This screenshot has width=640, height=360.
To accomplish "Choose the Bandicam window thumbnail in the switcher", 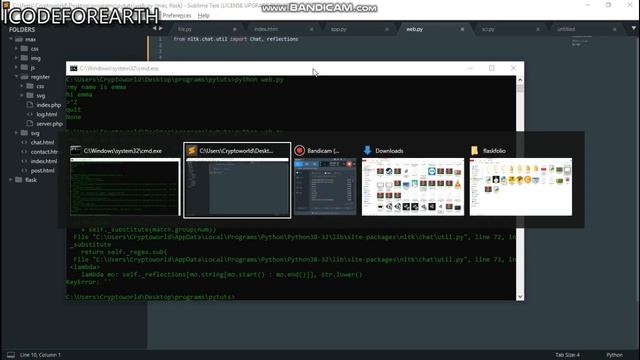I will tap(325, 187).
